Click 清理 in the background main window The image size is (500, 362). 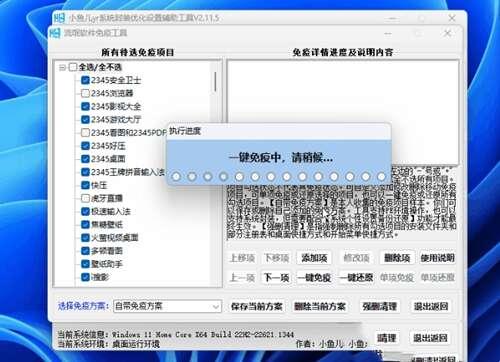pos(386,338)
